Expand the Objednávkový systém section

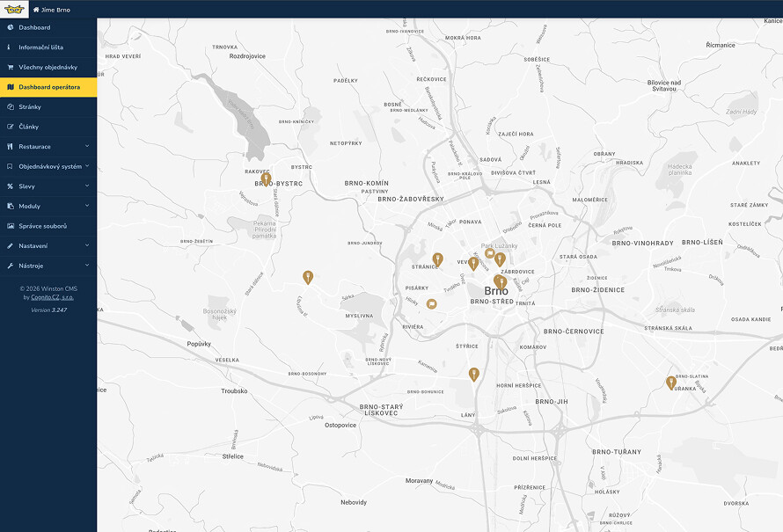tap(88, 166)
